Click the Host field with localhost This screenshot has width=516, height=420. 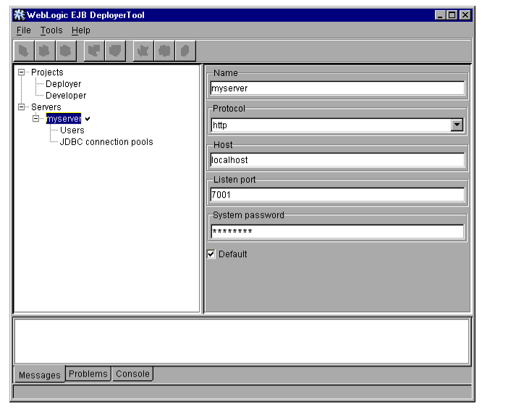click(337, 160)
